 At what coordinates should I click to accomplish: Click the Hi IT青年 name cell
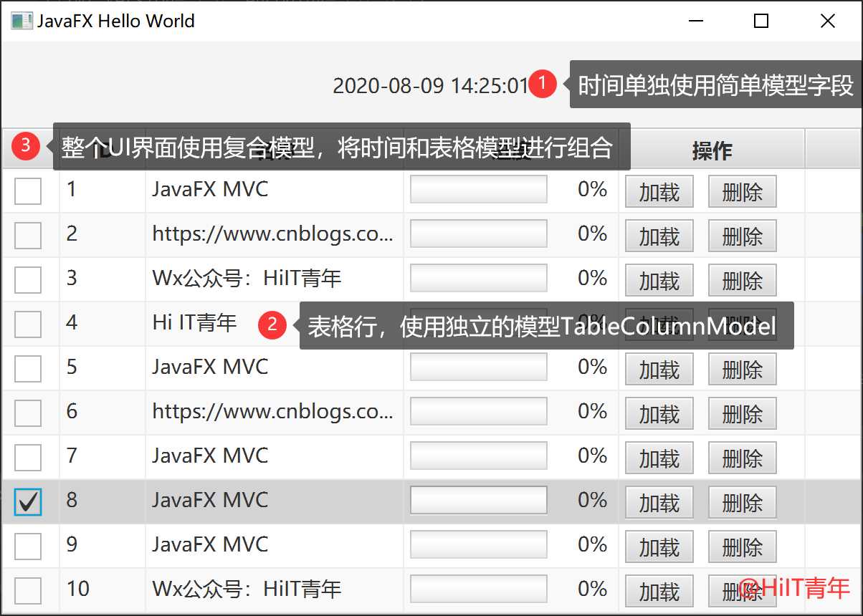point(194,323)
